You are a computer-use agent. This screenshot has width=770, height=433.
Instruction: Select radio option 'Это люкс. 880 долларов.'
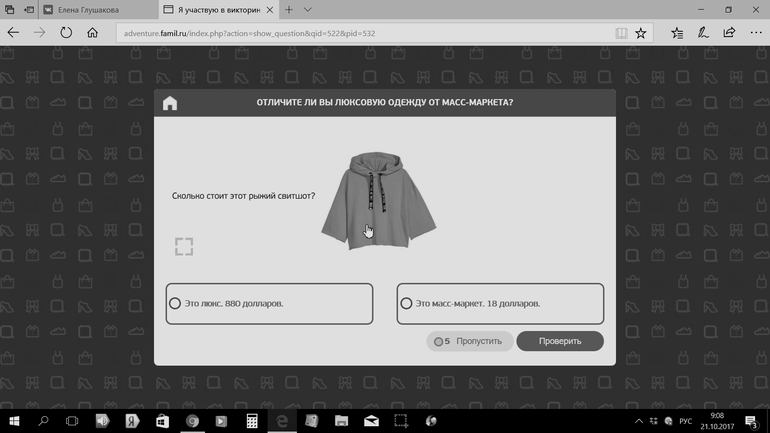tap(176, 304)
